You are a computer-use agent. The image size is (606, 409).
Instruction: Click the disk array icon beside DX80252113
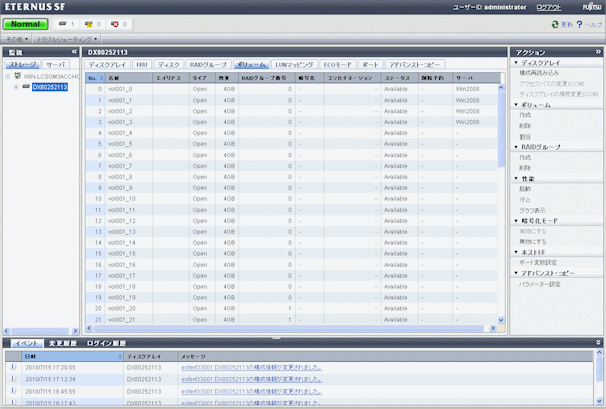point(26,87)
